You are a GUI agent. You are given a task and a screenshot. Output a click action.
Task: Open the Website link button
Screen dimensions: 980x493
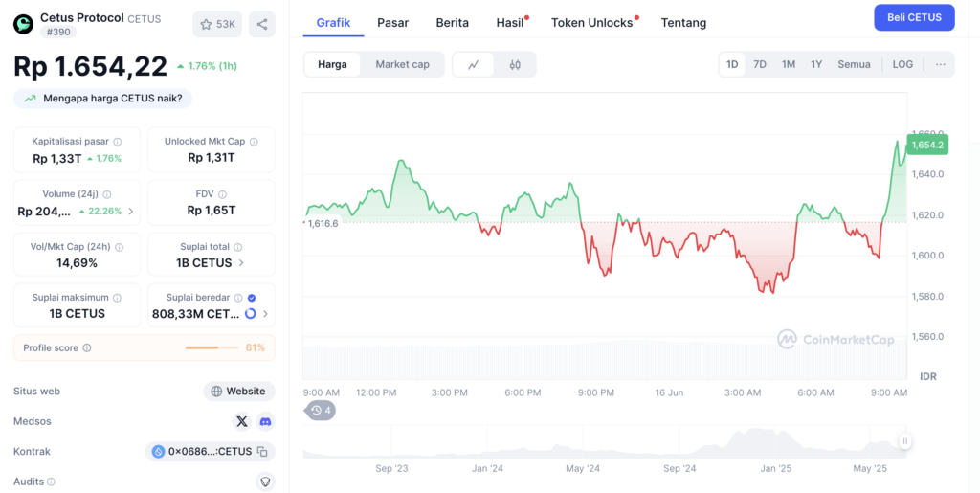pyautogui.click(x=239, y=392)
